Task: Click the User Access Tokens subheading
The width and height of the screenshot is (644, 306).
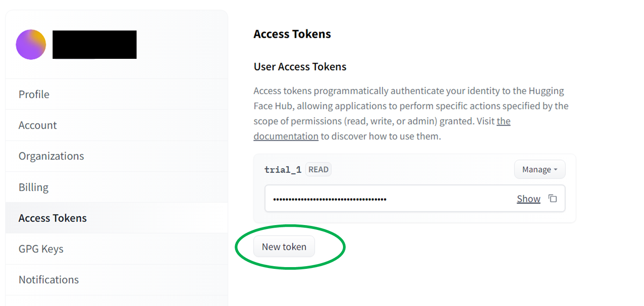Action: click(x=300, y=67)
